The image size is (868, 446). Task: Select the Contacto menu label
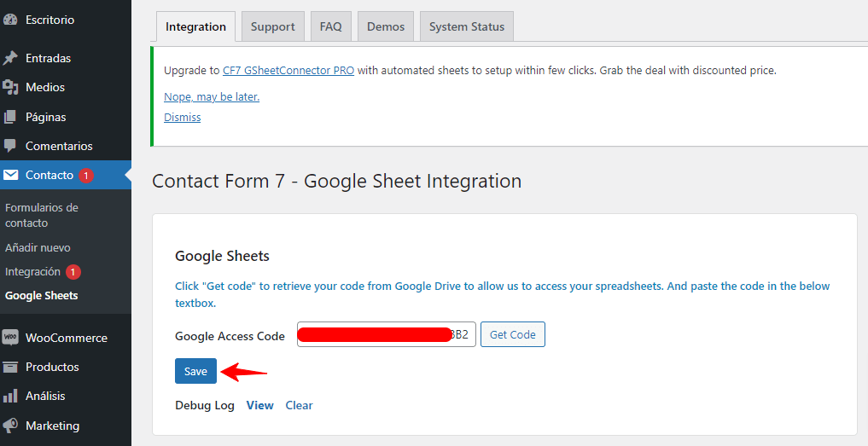point(50,175)
